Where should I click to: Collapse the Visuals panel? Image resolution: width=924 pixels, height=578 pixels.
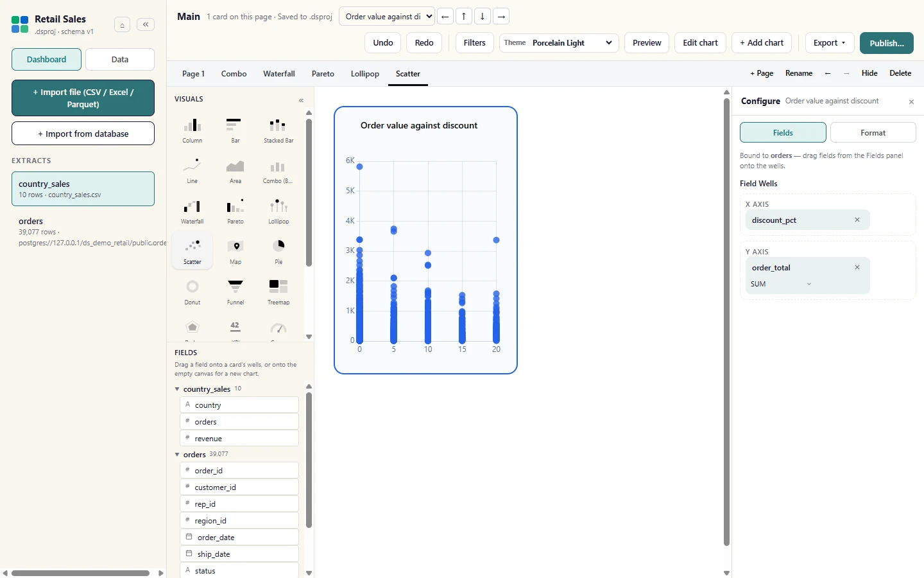coord(301,100)
